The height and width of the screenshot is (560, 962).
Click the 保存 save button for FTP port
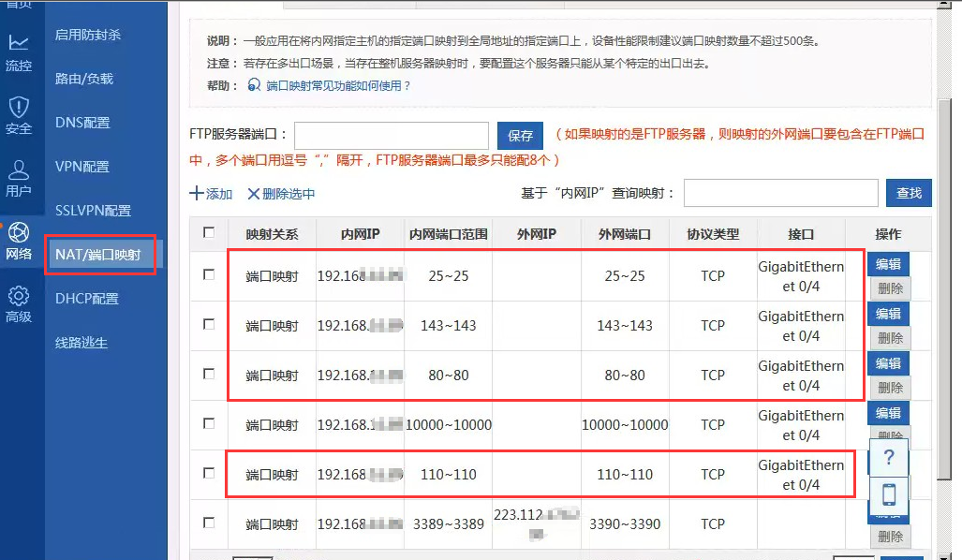520,136
